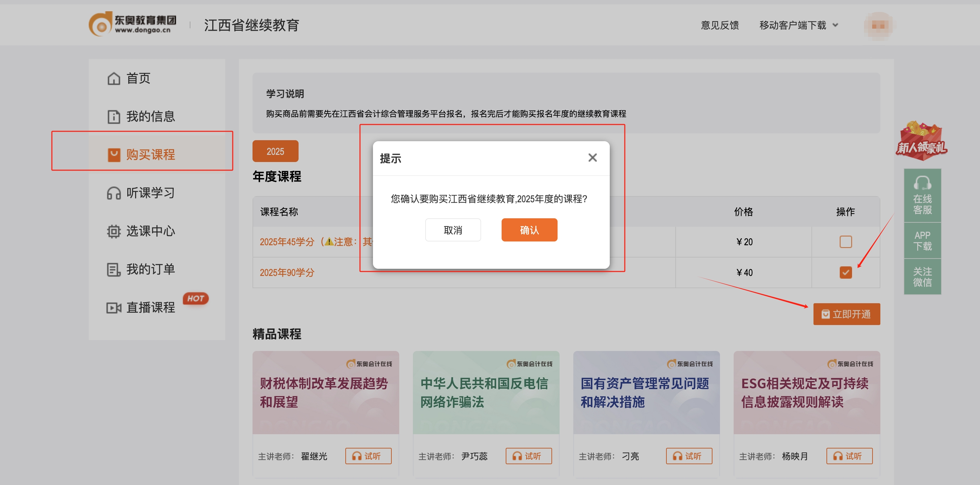
Task: Click 试听 under 翟继光's course
Action: [x=368, y=456]
